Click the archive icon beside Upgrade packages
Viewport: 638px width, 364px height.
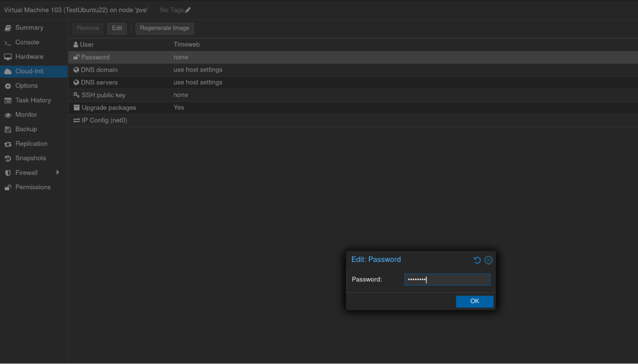(x=77, y=108)
